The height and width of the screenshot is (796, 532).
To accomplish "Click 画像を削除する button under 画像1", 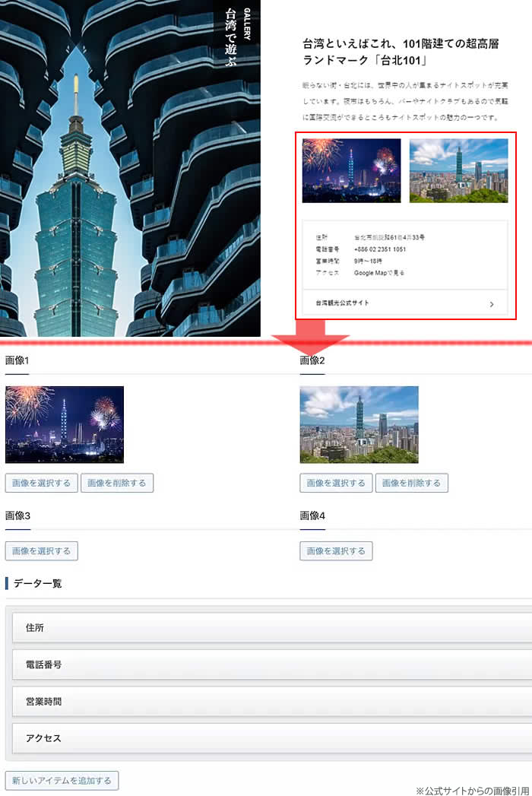I will click(117, 483).
